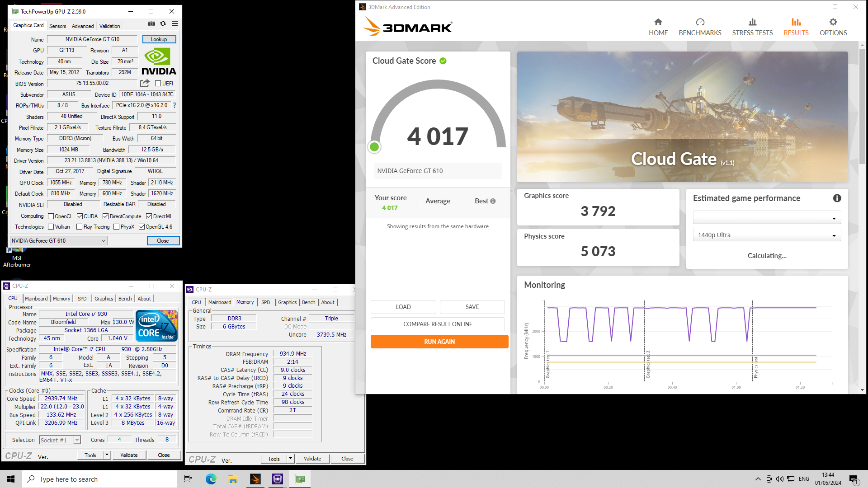The image size is (868, 488).
Task: Open Bench tab in left CPU-Z window
Action: pos(125,299)
